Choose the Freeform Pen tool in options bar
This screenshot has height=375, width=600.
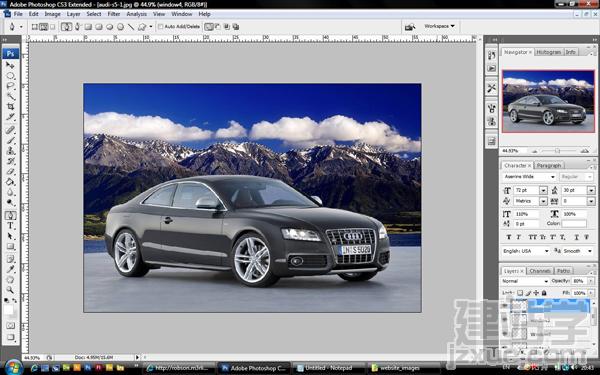pyautogui.click(x=78, y=26)
